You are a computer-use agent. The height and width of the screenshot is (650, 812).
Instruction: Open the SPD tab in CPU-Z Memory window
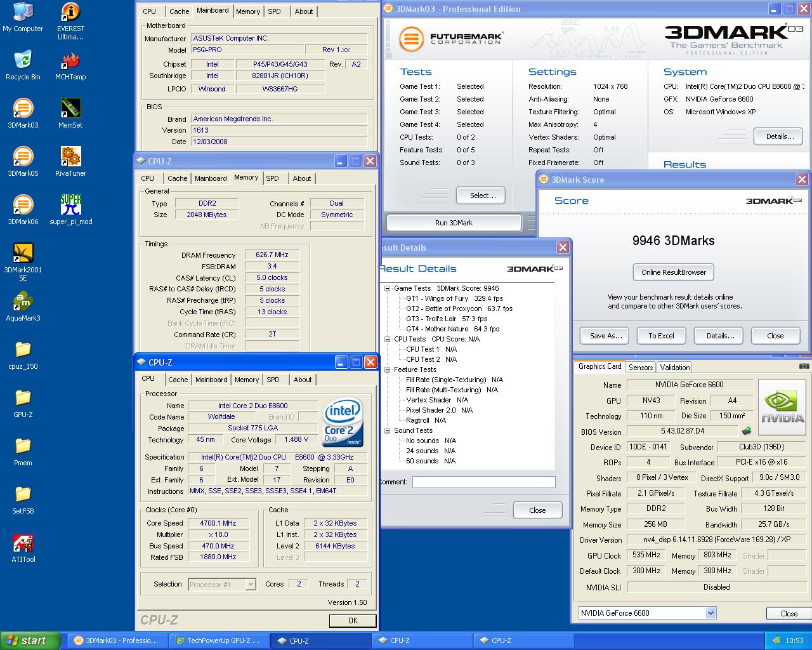(x=273, y=178)
